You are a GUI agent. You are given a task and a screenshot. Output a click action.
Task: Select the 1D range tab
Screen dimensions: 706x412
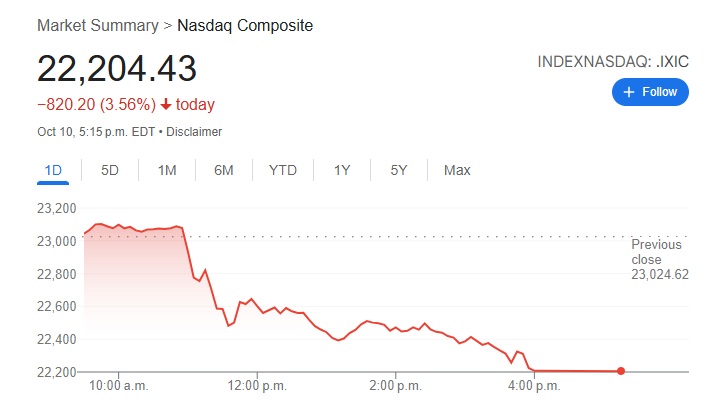(53, 170)
